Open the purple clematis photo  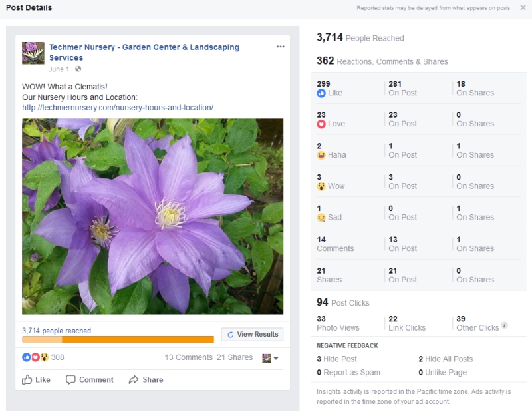coord(153,216)
